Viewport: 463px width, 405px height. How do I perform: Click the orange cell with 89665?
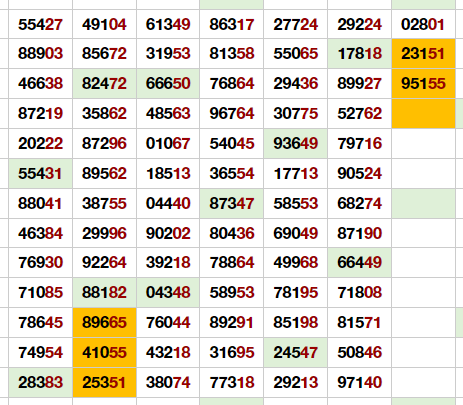click(104, 322)
